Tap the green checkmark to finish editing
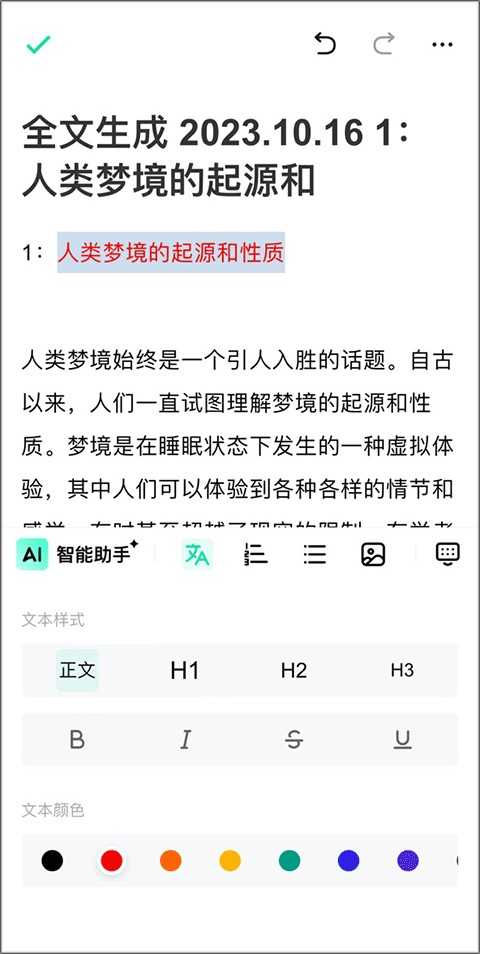 (x=38, y=44)
